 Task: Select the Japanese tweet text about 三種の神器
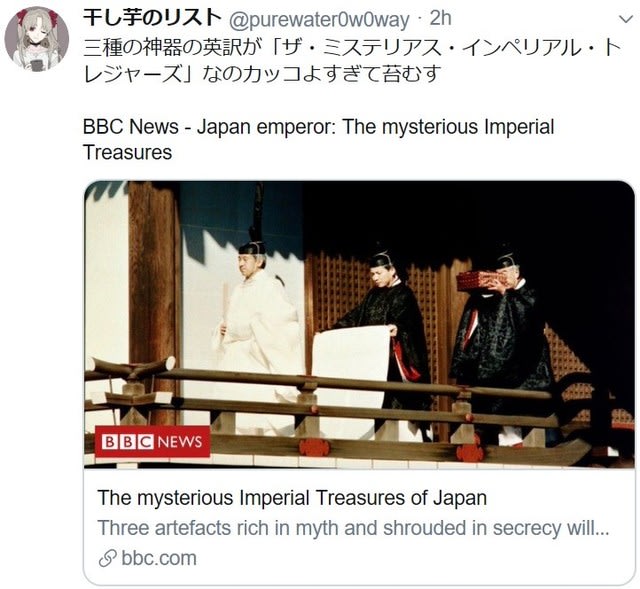[353, 61]
